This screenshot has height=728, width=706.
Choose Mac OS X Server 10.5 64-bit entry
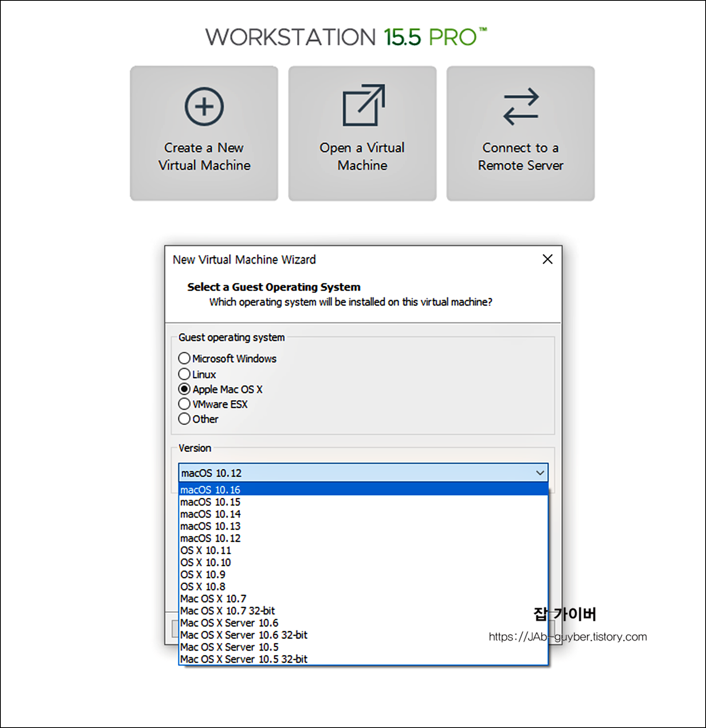(x=363, y=647)
